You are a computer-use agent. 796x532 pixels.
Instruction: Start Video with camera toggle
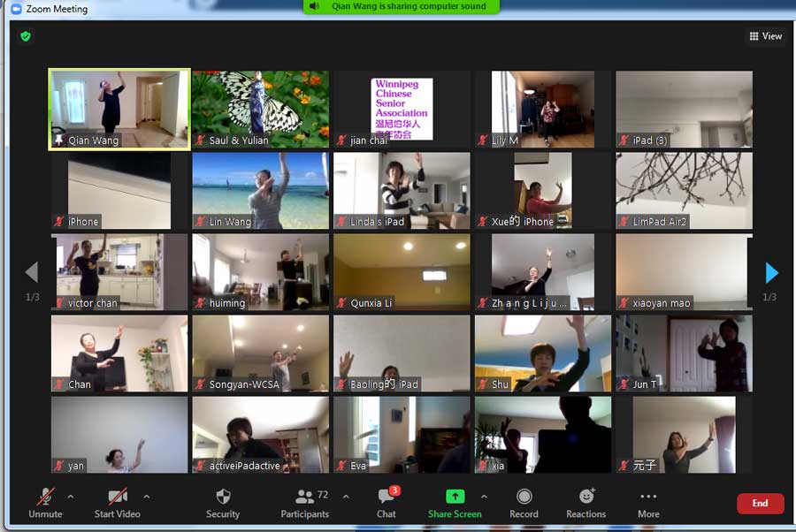click(117, 497)
